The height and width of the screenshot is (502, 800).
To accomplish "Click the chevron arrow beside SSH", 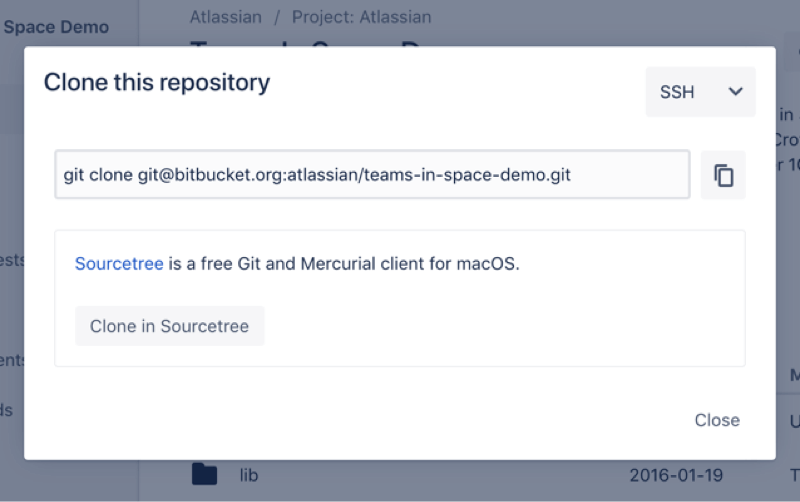I will point(736,92).
